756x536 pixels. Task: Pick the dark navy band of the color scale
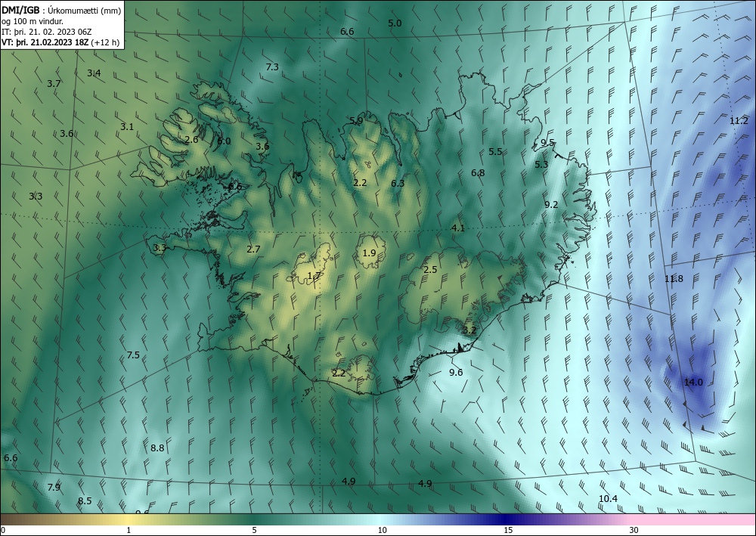pyautogui.click(x=507, y=519)
